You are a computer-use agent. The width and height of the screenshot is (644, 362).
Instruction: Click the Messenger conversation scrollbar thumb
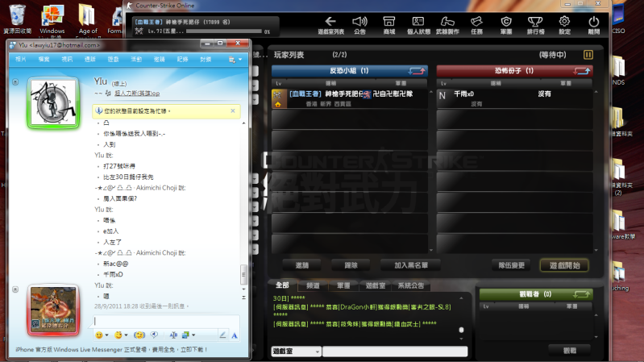point(243,275)
